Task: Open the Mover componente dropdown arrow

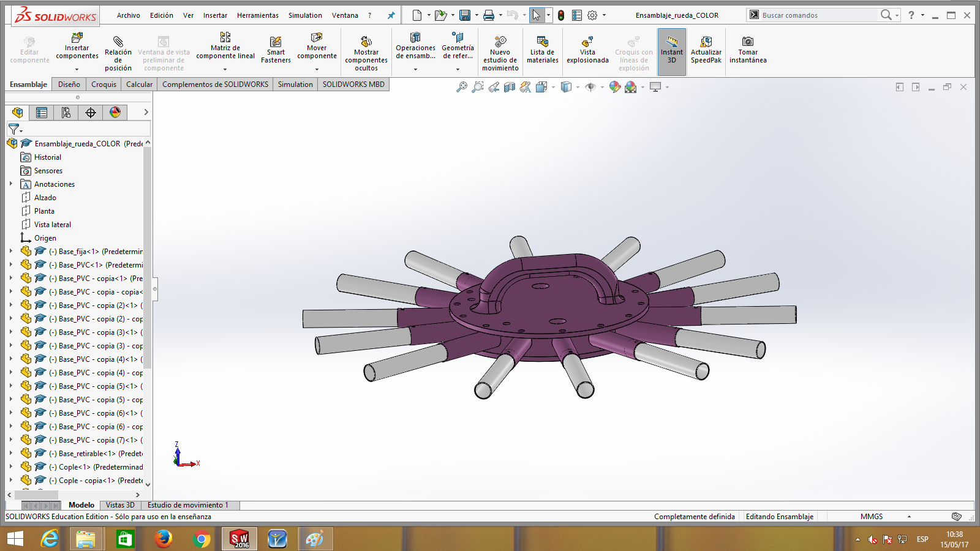Action: [317, 69]
